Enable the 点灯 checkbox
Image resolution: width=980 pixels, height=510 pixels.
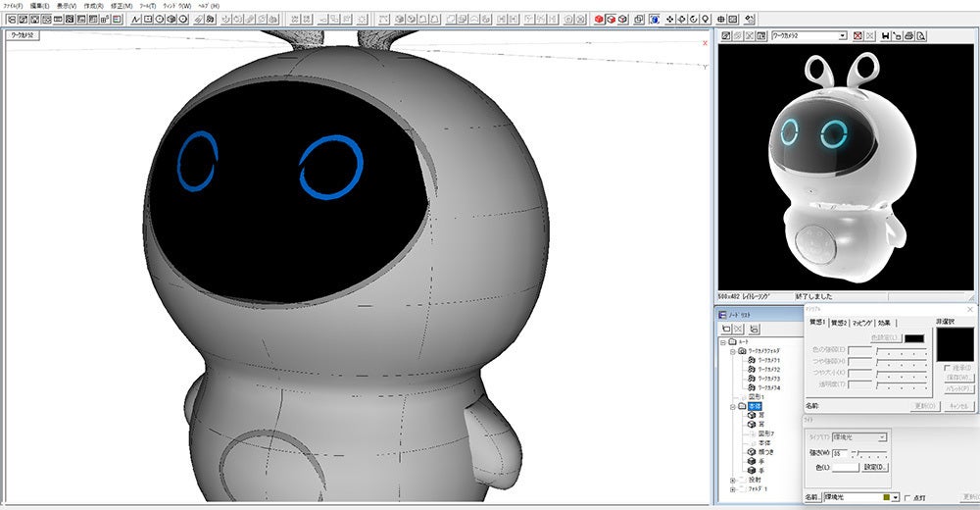[907, 498]
